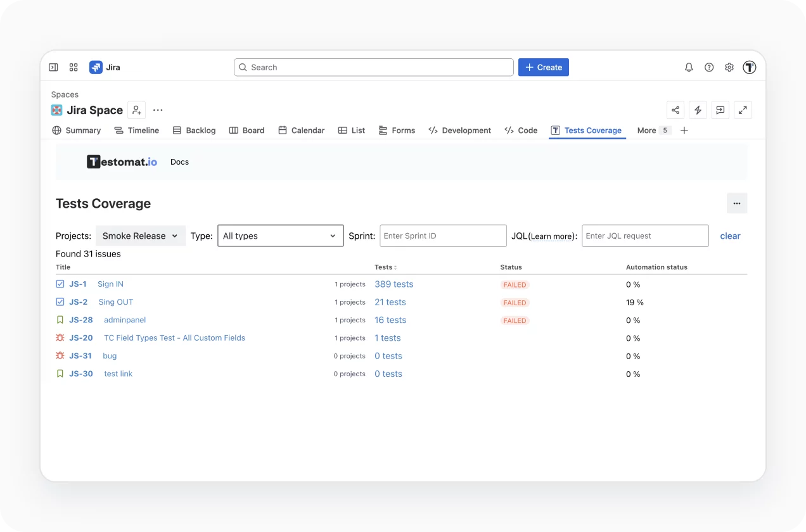The image size is (806, 532).
Task: Click the Testomat.io logo
Action: (122, 162)
